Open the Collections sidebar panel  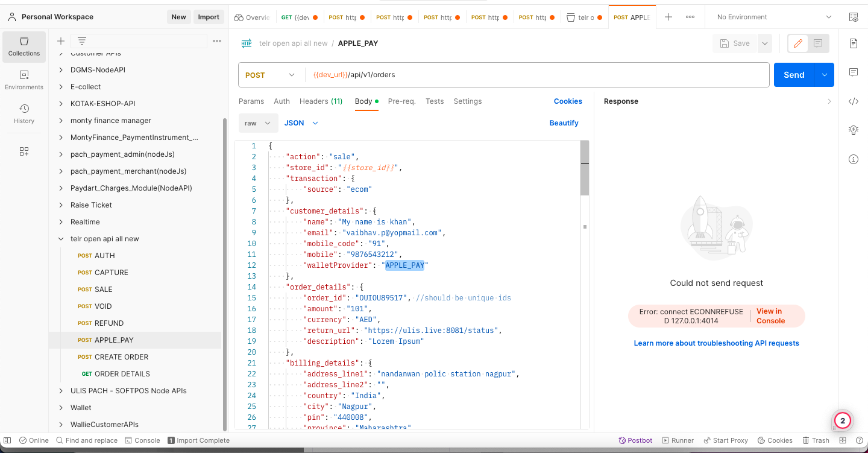(24, 47)
